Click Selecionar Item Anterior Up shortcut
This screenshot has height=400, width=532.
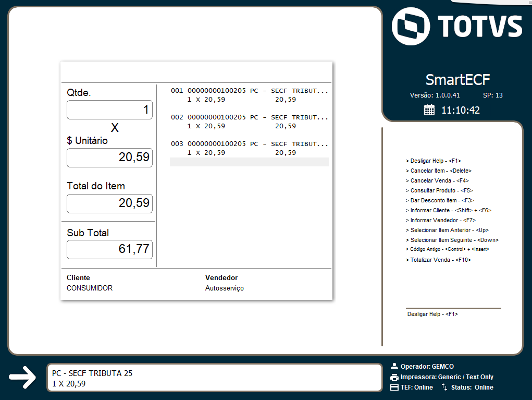[447, 230]
